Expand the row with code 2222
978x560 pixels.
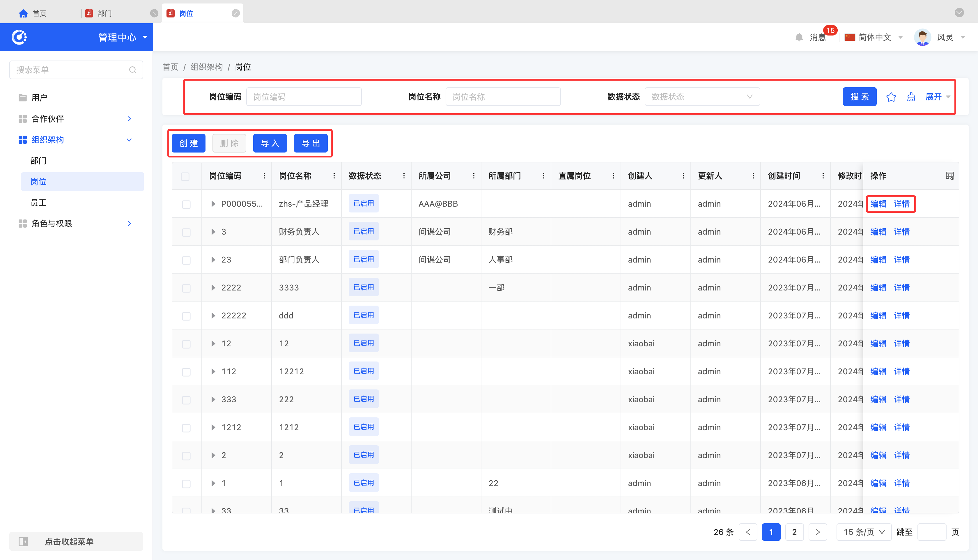[213, 288]
